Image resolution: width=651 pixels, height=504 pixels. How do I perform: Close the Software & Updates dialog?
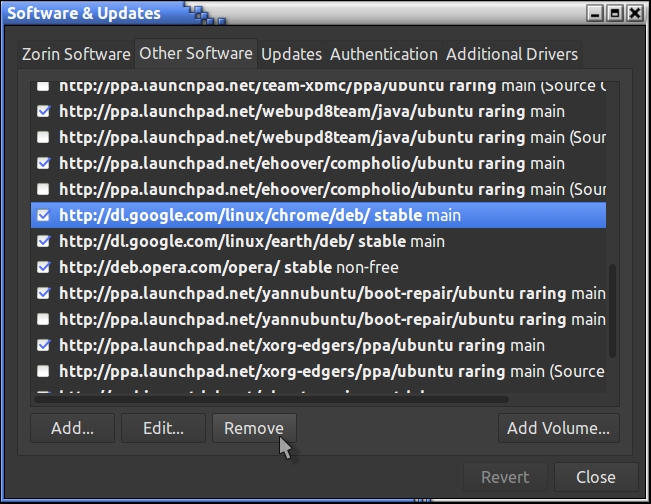point(595,477)
